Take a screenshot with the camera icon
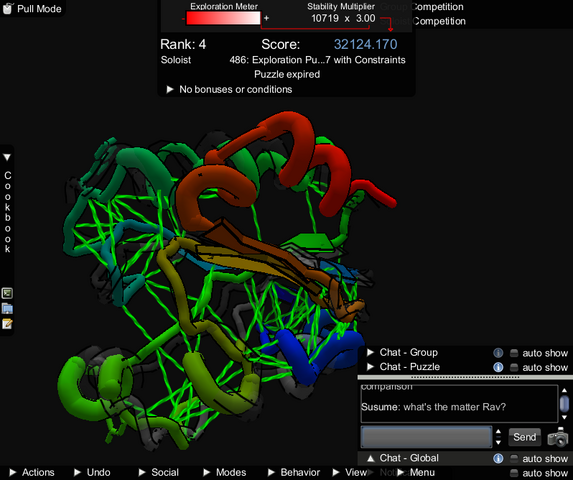The image size is (573, 480). [x=557, y=437]
